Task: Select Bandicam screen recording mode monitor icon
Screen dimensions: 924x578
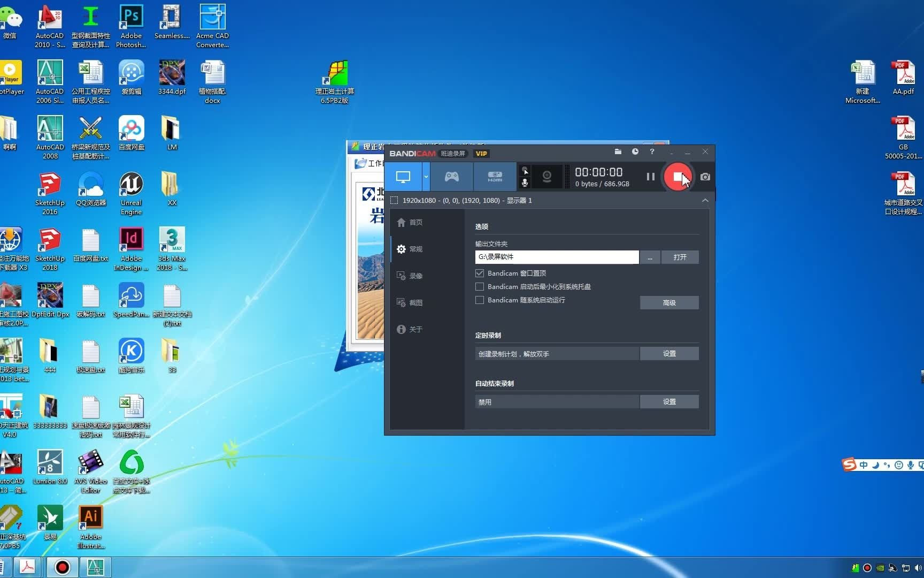Action: [x=403, y=177]
